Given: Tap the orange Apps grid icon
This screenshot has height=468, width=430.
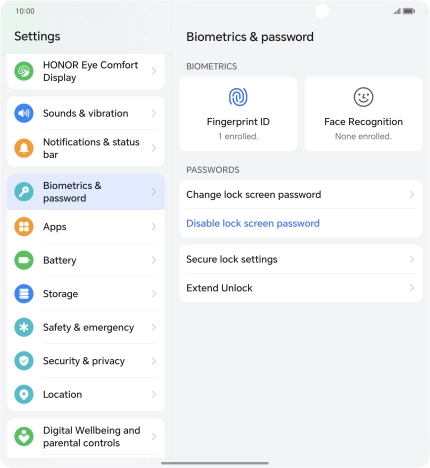Looking at the screenshot, I should tap(24, 227).
